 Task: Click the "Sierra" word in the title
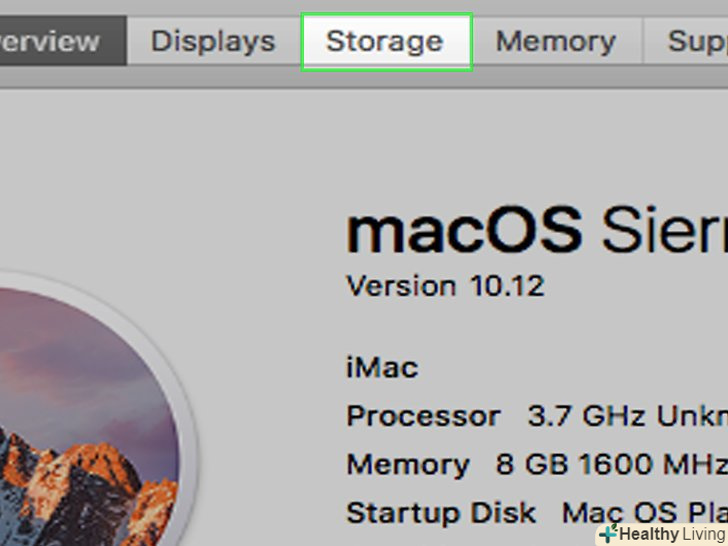point(665,231)
